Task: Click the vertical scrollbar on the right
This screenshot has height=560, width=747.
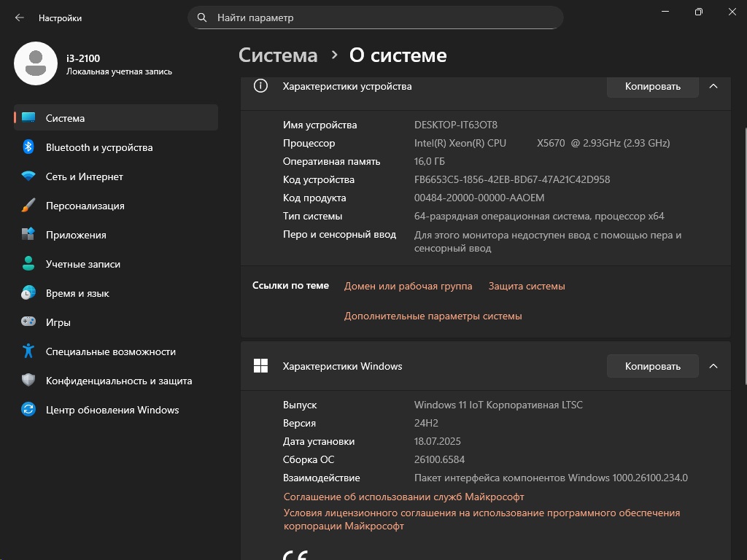Action: [745, 256]
